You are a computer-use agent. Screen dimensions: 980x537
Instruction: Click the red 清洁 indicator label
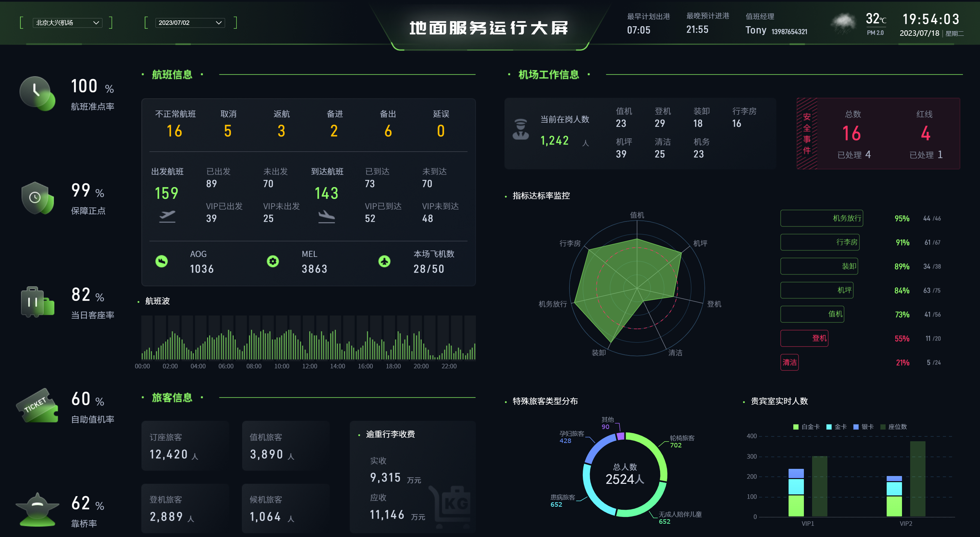pyautogui.click(x=789, y=362)
